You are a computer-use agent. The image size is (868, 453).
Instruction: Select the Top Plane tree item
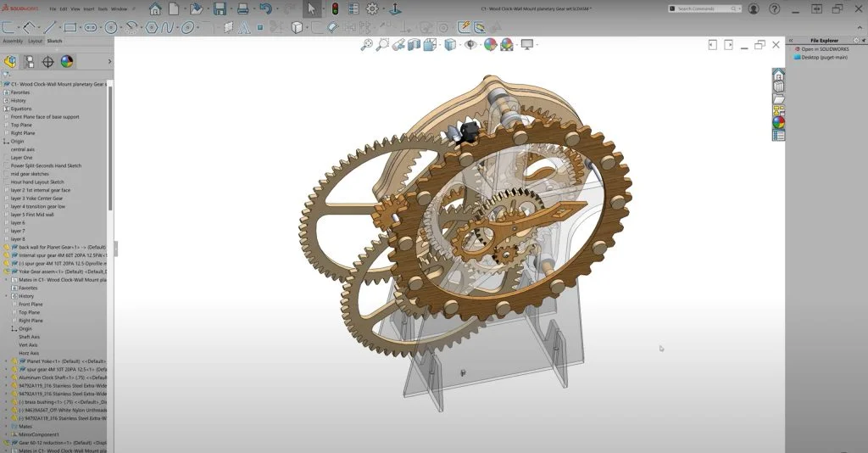pyautogui.click(x=21, y=125)
